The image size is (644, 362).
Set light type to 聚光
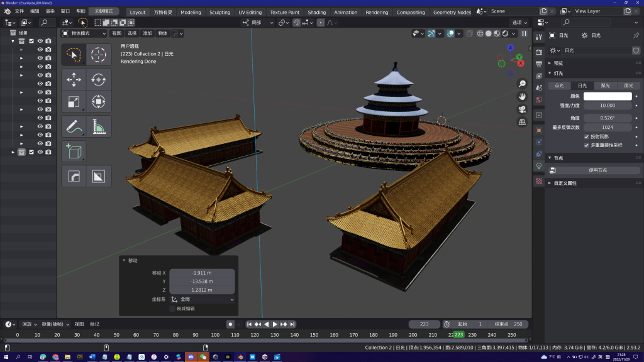(x=606, y=85)
